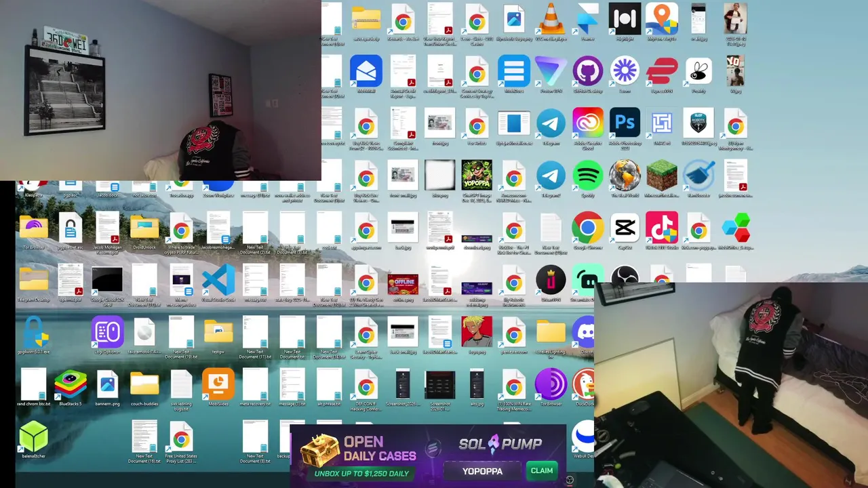Open the UrbanVPN crown icon shortcut
The image size is (868, 488).
[x=551, y=280]
